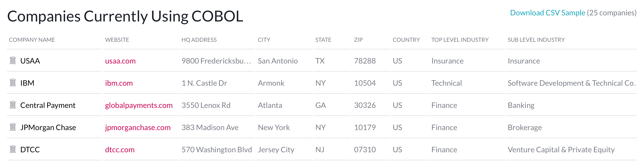Screen dimensions: 644x161
Task: Open the ibm.com website link
Action: [x=119, y=83]
